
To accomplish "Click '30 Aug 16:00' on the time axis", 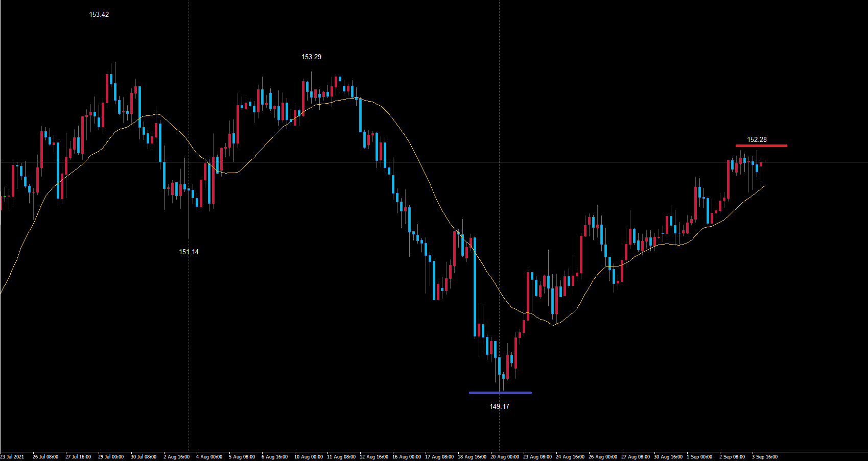I will tap(668, 457).
